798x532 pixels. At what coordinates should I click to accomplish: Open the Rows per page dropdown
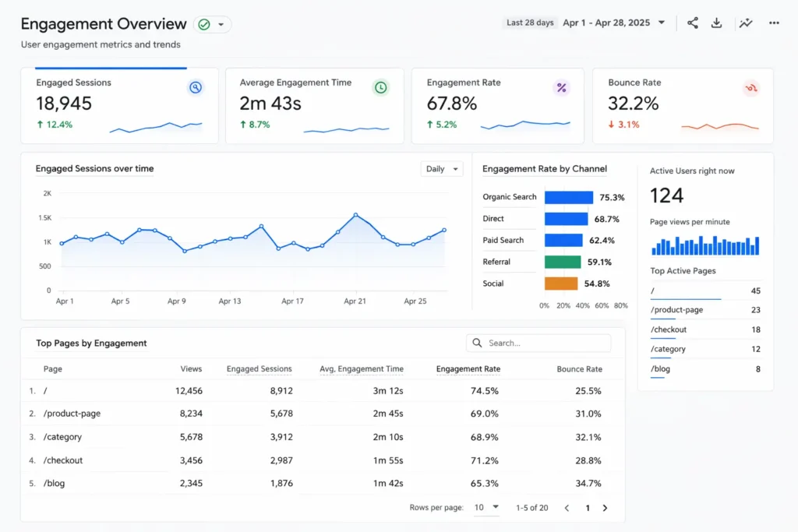(486, 507)
